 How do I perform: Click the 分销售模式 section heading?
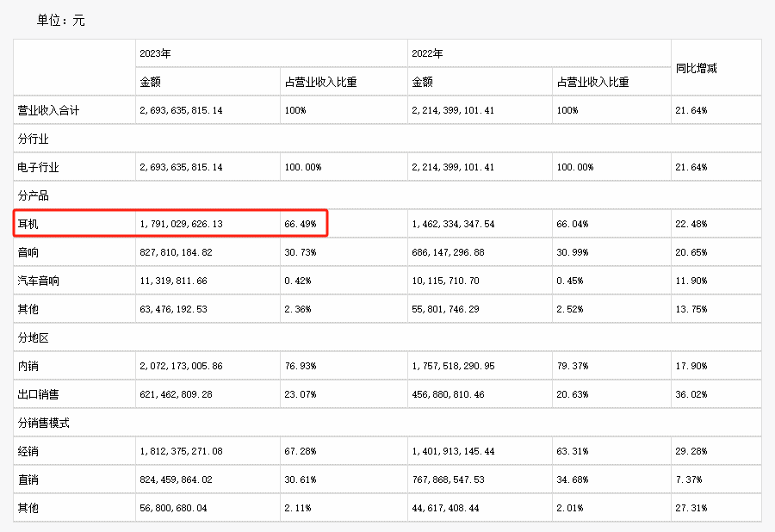click(x=44, y=423)
